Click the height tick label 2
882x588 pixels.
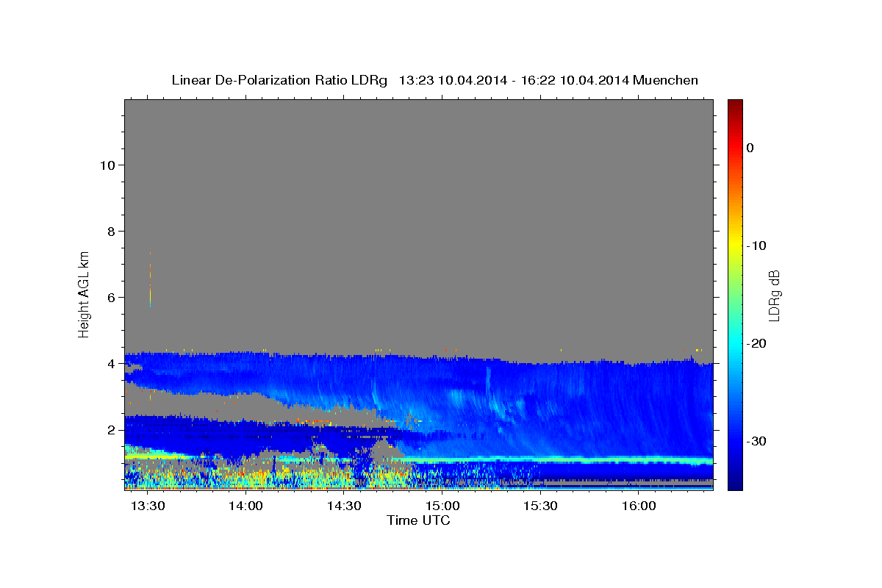point(111,429)
